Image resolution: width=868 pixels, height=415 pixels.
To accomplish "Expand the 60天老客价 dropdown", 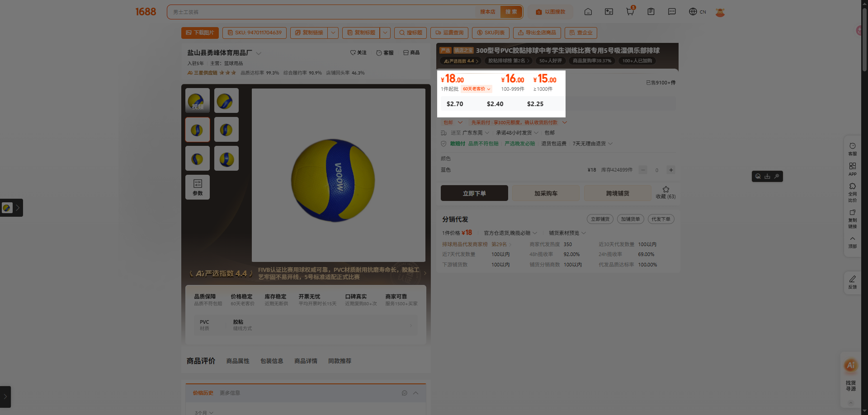I will [x=476, y=89].
